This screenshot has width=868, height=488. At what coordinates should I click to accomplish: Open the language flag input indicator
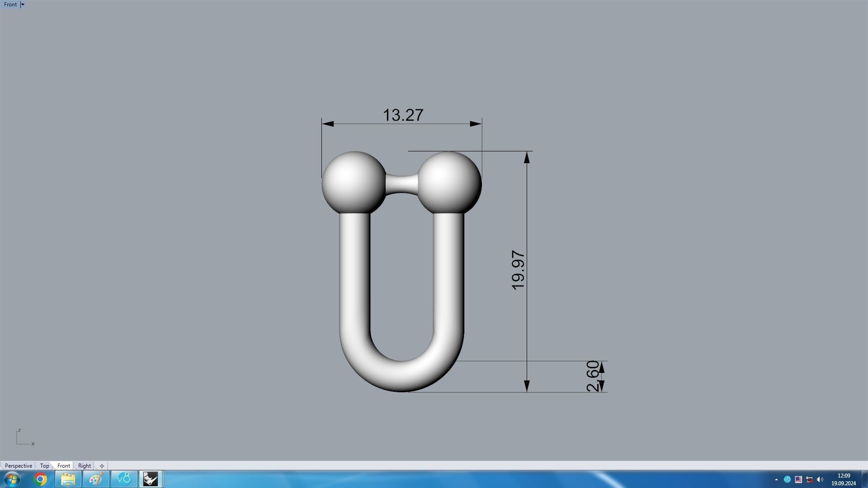point(798,479)
